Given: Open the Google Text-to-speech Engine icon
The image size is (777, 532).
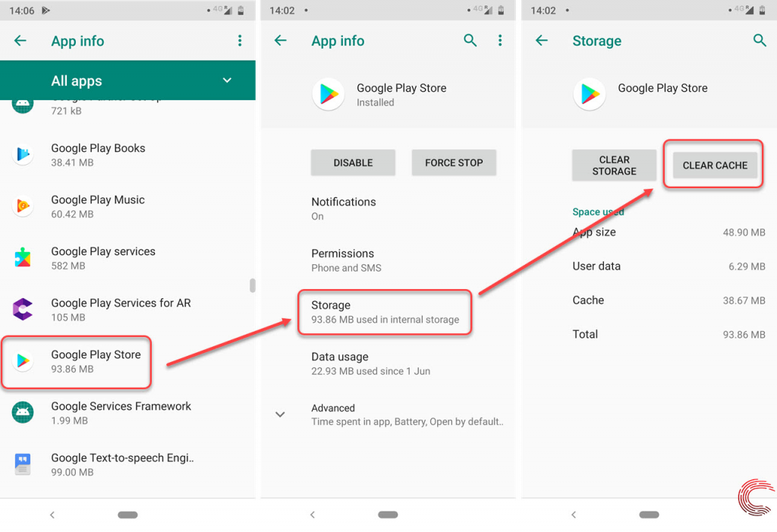Looking at the screenshot, I should (x=23, y=464).
